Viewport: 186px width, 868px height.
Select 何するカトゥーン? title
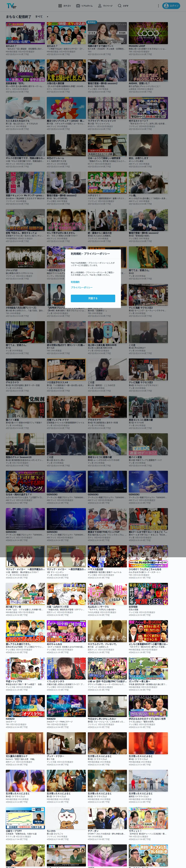(x=138, y=121)
